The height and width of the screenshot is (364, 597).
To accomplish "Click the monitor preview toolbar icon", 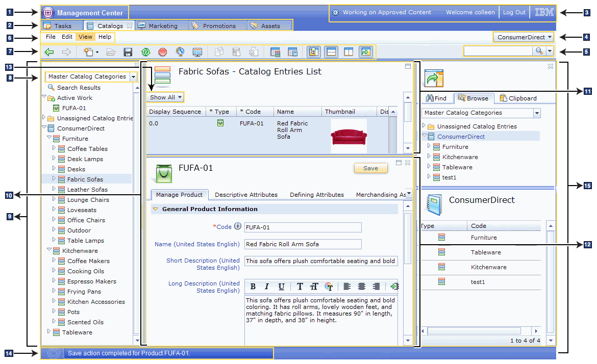I will [x=197, y=51].
